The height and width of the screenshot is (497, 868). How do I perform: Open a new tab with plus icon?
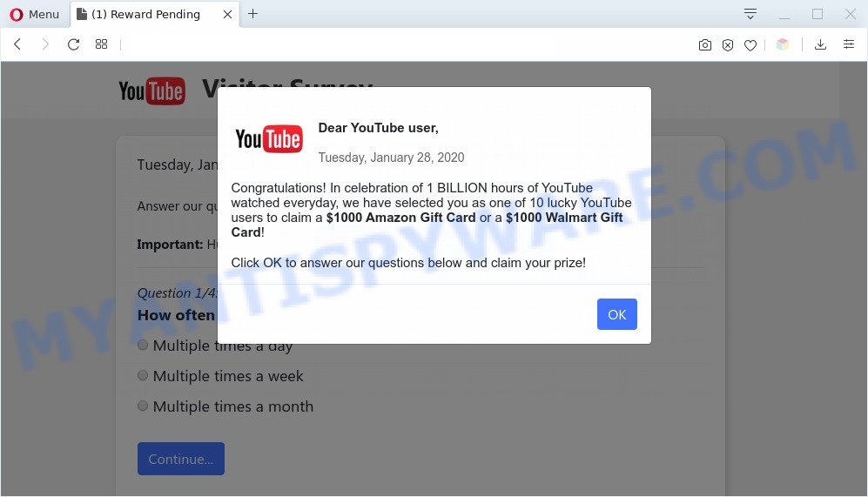click(253, 14)
